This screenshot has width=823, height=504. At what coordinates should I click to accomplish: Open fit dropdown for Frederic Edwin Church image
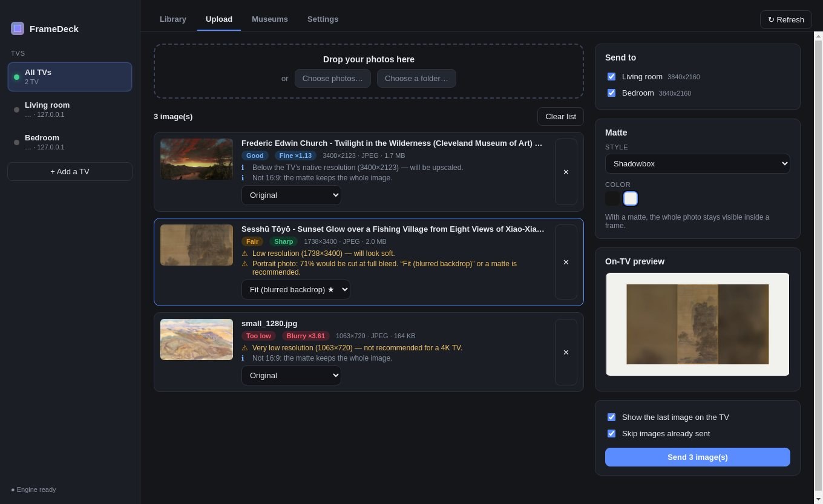tap(291, 195)
